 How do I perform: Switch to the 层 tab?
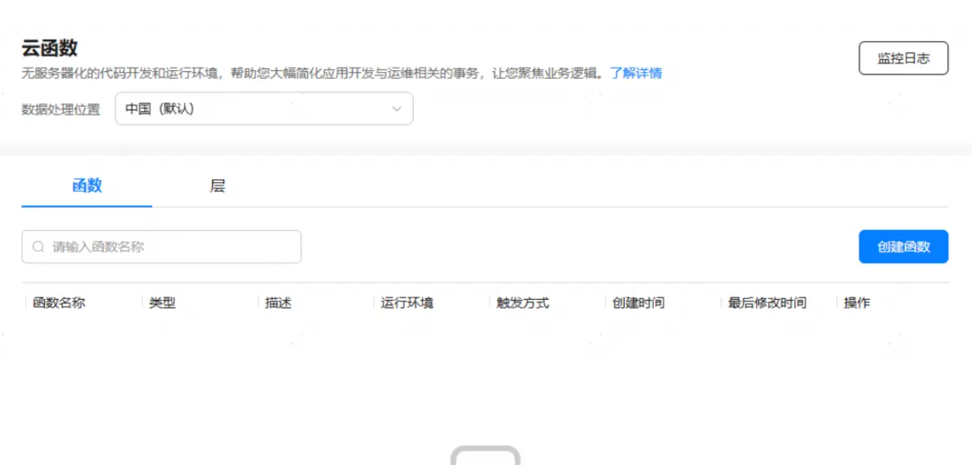pos(217,186)
